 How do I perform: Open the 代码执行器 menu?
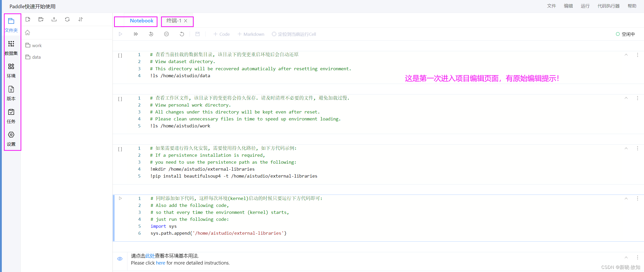pos(609,6)
